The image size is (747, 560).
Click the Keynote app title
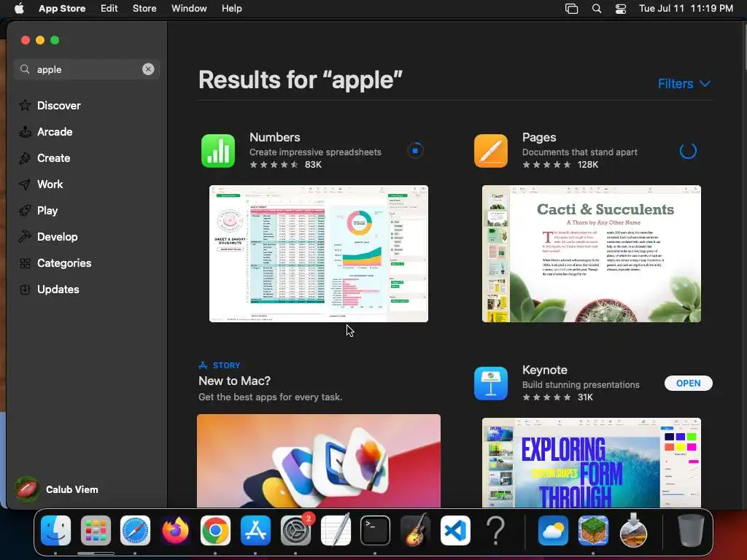point(544,370)
